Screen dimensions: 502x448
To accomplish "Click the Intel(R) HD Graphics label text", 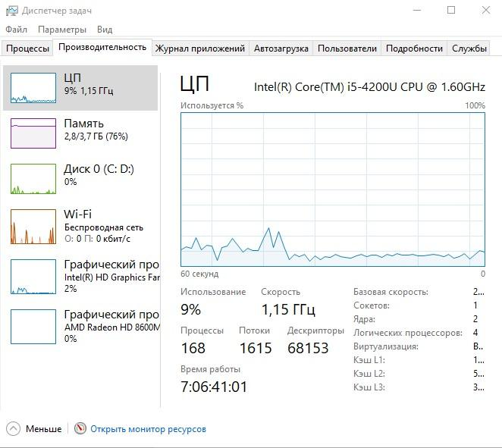I will pos(111,277).
